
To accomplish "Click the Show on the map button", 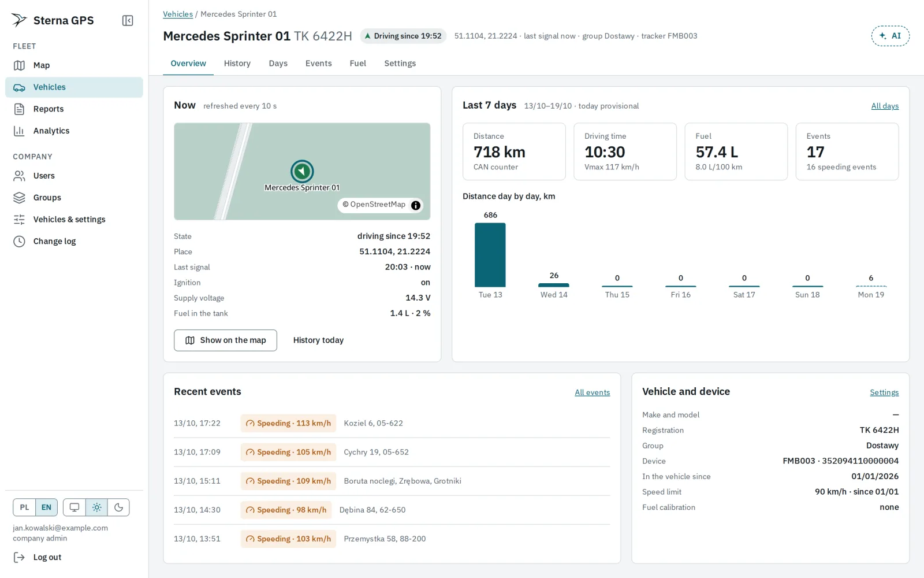I will click(225, 340).
